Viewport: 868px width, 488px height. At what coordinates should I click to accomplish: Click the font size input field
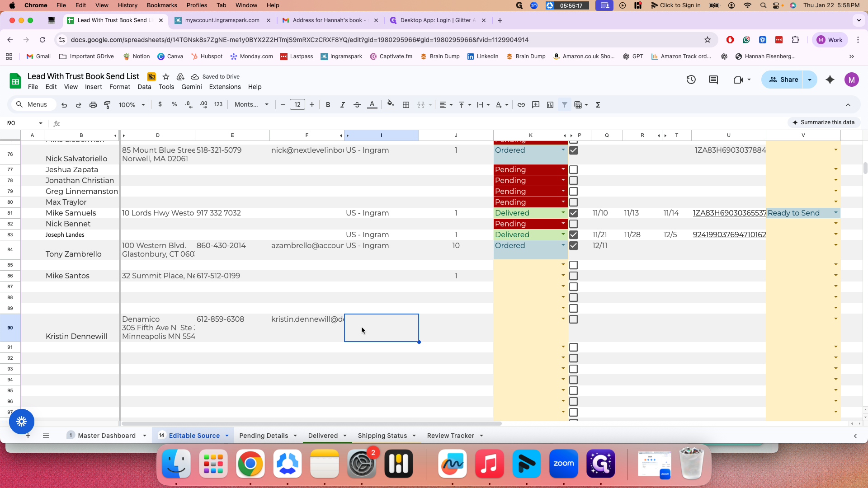point(297,105)
